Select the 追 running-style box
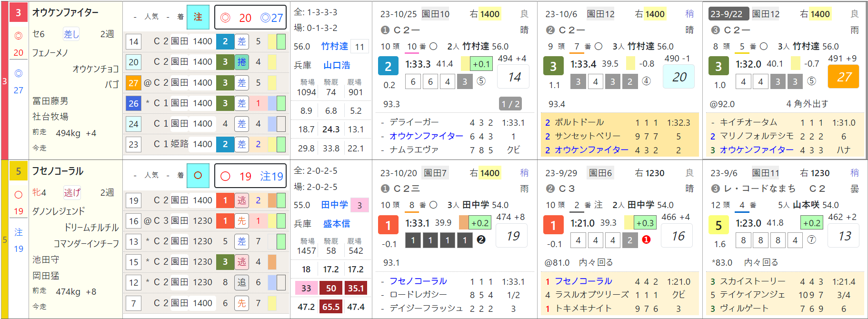Image resolution: width=868 pixels, height=319 pixels. click(x=242, y=282)
